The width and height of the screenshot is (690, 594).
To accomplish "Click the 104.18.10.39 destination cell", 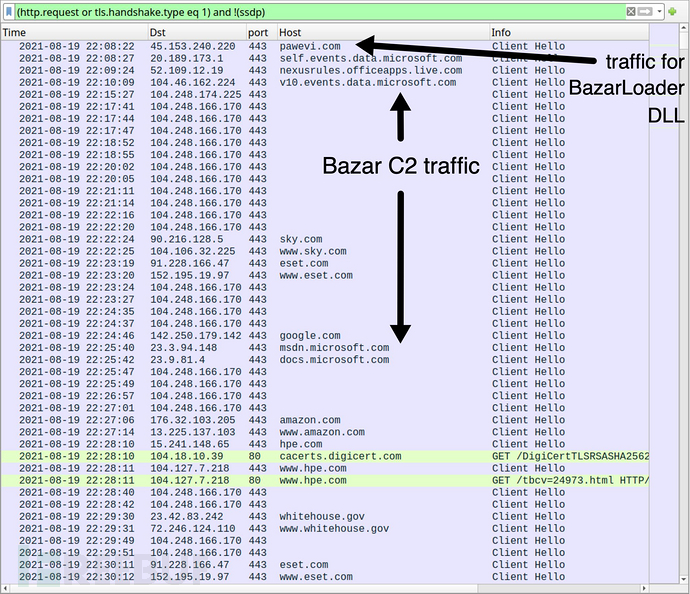I will tap(187, 456).
